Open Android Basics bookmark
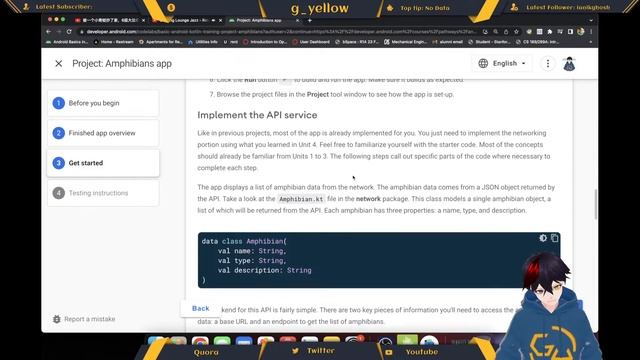The height and width of the screenshot is (360, 640). pos(67,42)
